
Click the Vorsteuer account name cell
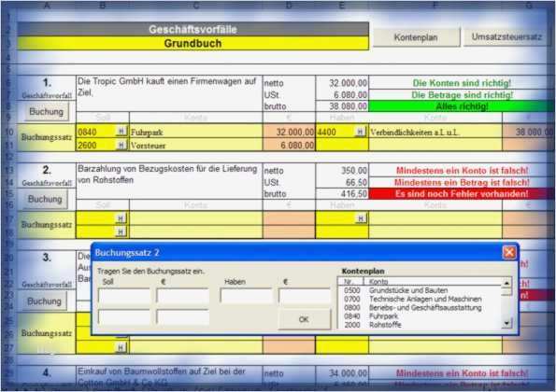[x=196, y=146]
